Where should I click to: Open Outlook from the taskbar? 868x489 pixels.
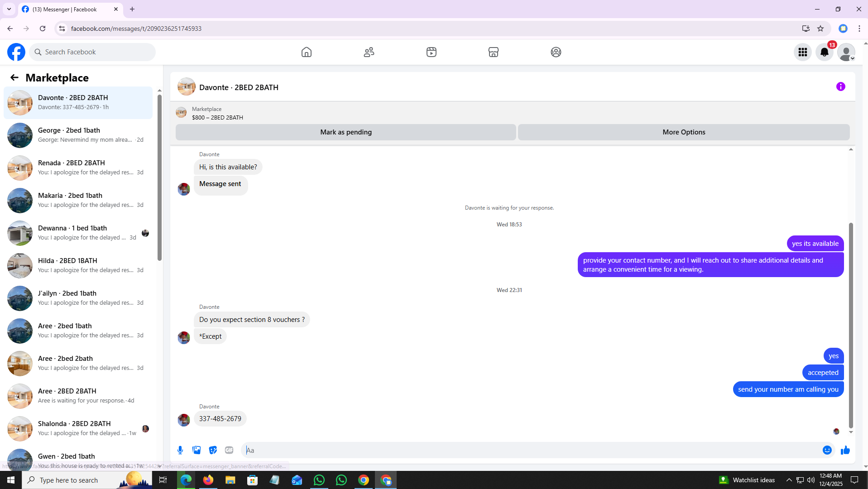[297, 480]
